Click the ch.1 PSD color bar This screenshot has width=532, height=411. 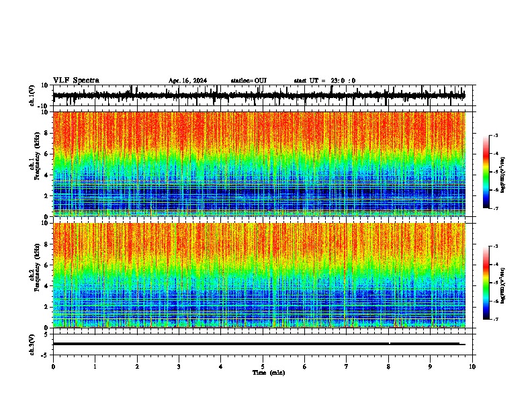tap(486, 172)
